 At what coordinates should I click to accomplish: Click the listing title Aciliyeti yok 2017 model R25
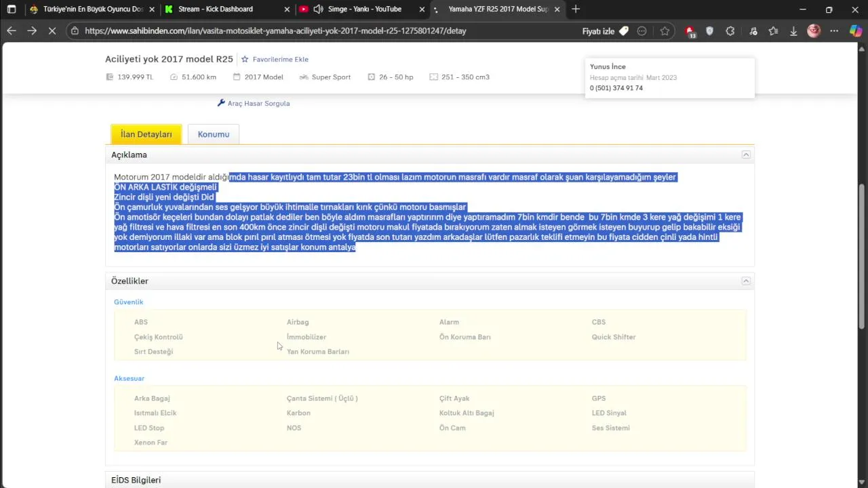pos(169,59)
